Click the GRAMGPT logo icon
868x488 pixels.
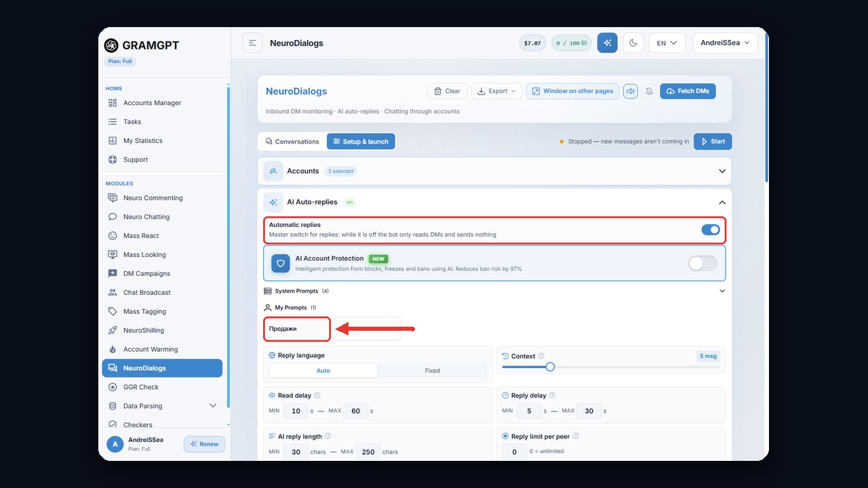point(111,45)
